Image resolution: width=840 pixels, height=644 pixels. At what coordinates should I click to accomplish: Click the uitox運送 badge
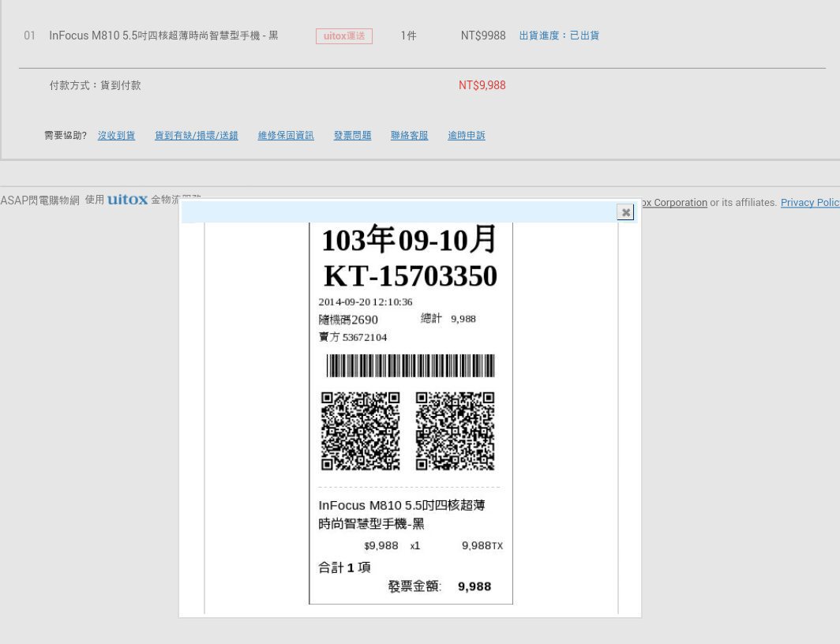[x=344, y=36]
